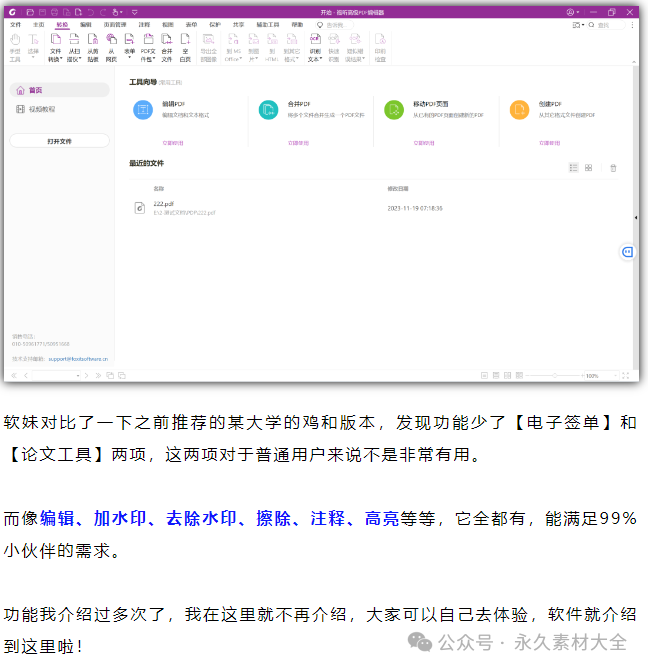Click the floating chat assistant icon
This screenshot has height=669, width=648.
(x=627, y=252)
